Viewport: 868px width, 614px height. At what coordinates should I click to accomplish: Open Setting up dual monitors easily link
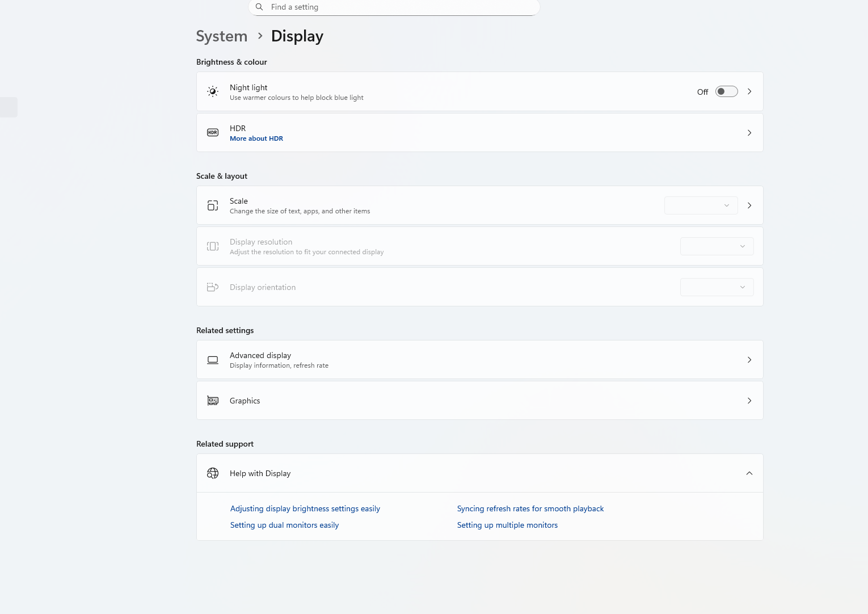coord(284,525)
